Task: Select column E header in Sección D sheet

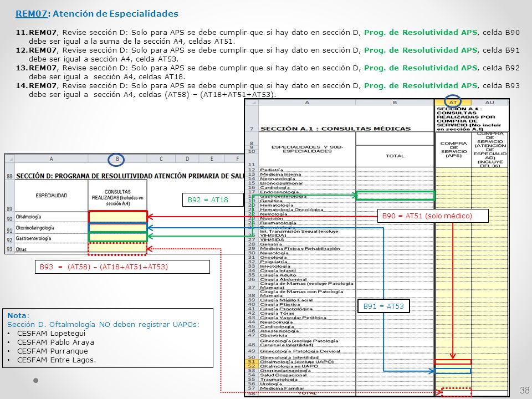Action: coord(212,159)
